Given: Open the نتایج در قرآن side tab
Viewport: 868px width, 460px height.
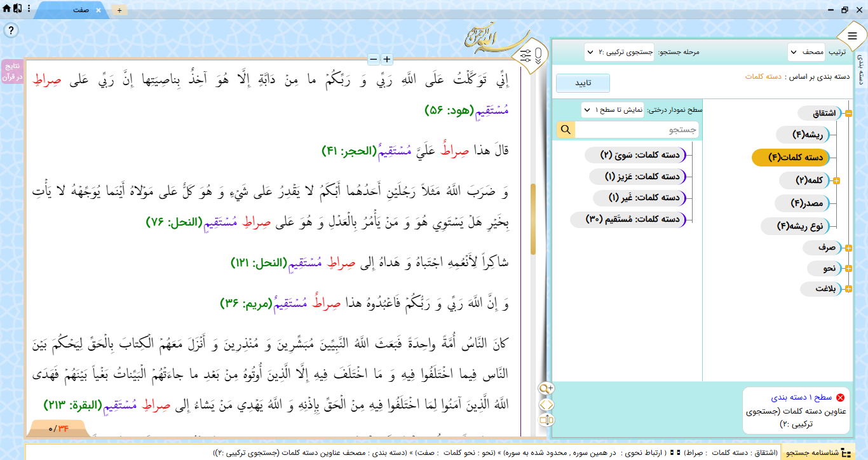Looking at the screenshot, I should pos(13,71).
